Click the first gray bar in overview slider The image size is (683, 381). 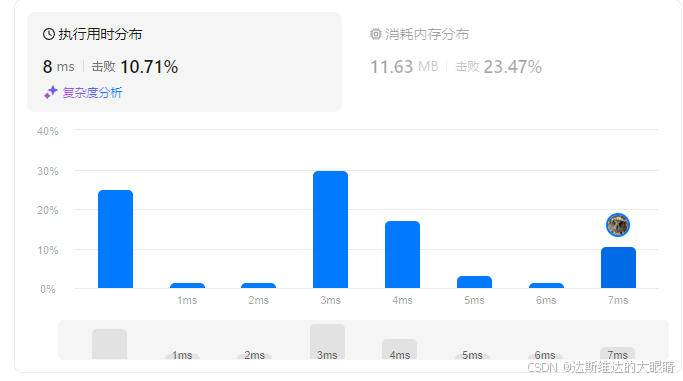pyautogui.click(x=109, y=344)
